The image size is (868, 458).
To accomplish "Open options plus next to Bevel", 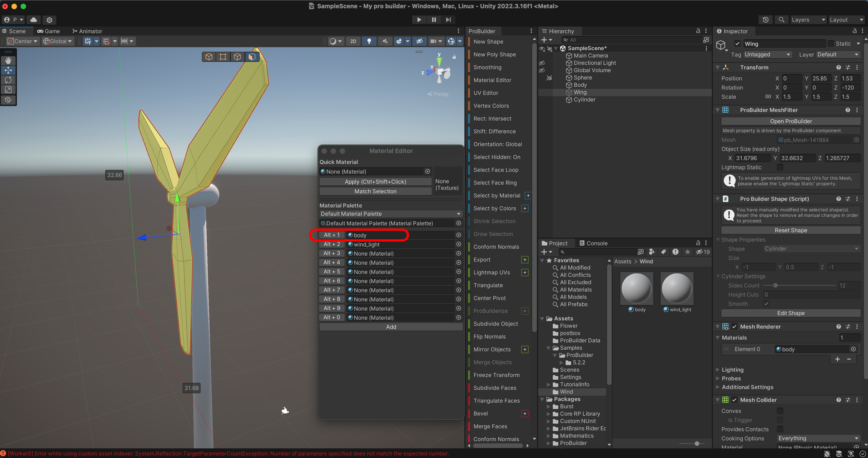I will point(525,414).
